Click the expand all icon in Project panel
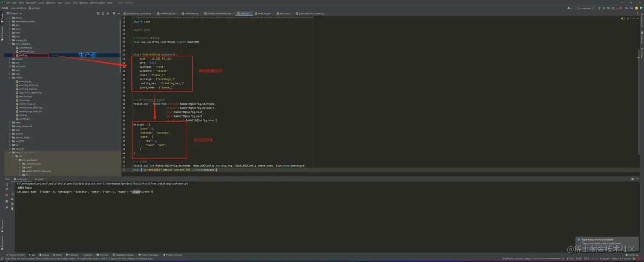 (103, 13)
